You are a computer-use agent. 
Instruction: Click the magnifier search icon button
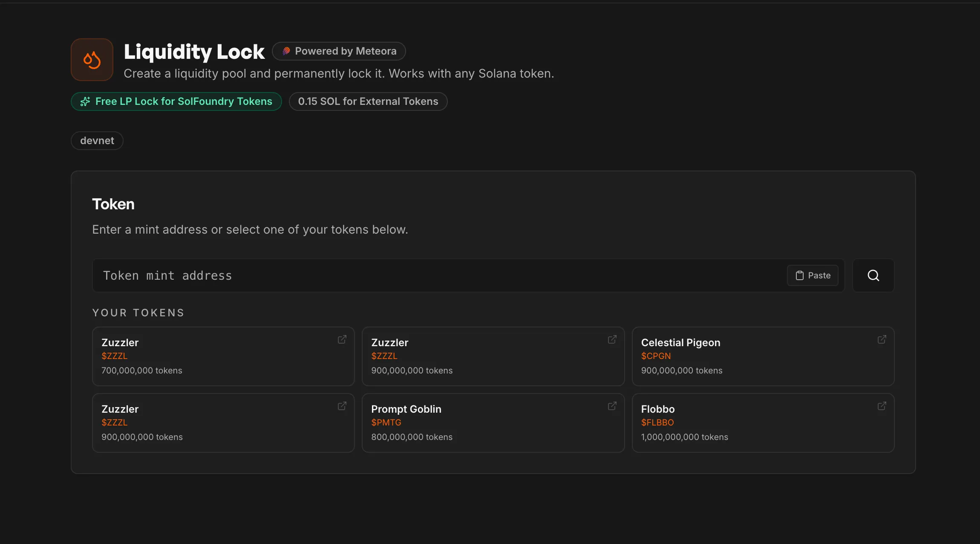873,275
